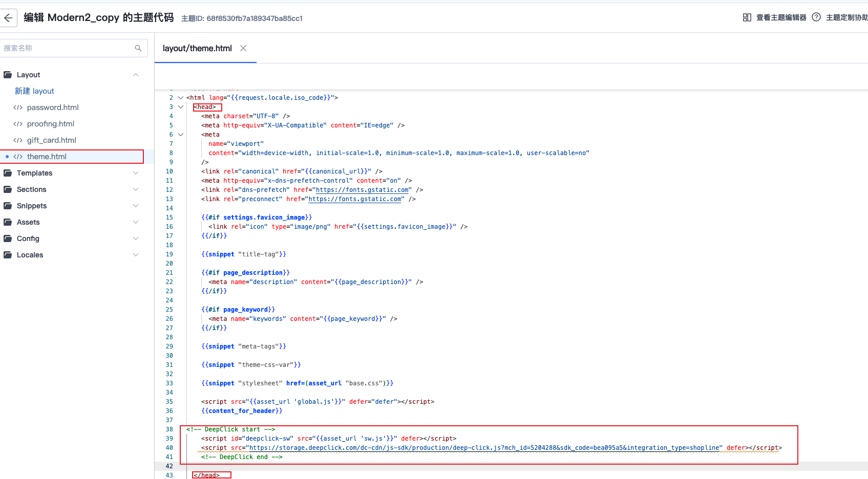Open gift_card.html file

tap(51, 140)
